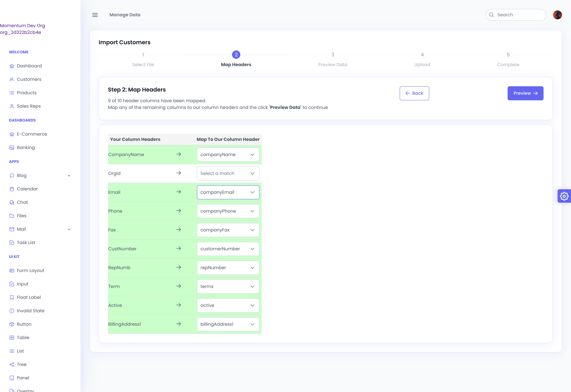This screenshot has height=392, width=571.
Task: Click the Task List icon
Action: (x=12, y=242)
